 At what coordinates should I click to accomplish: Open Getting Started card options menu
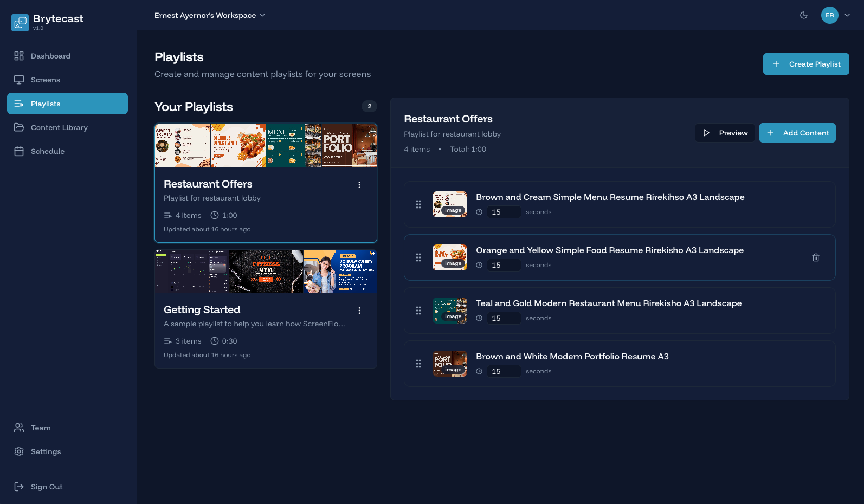(359, 311)
